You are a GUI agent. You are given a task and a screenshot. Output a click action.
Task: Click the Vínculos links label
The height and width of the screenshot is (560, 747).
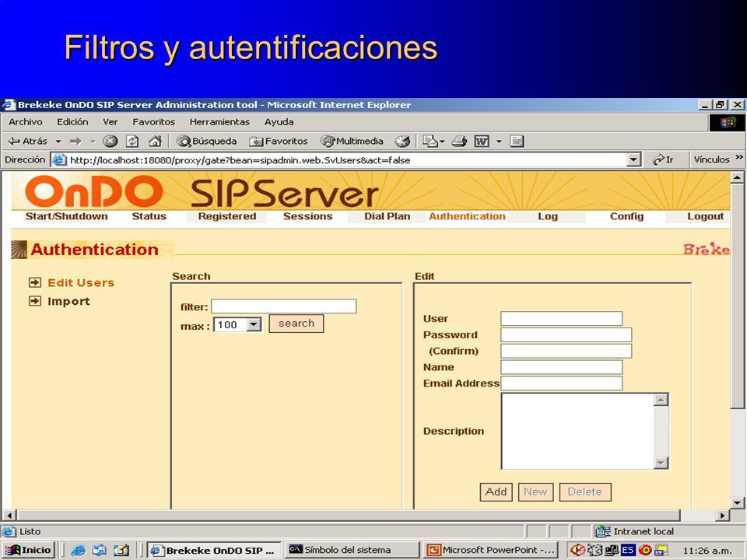click(712, 159)
